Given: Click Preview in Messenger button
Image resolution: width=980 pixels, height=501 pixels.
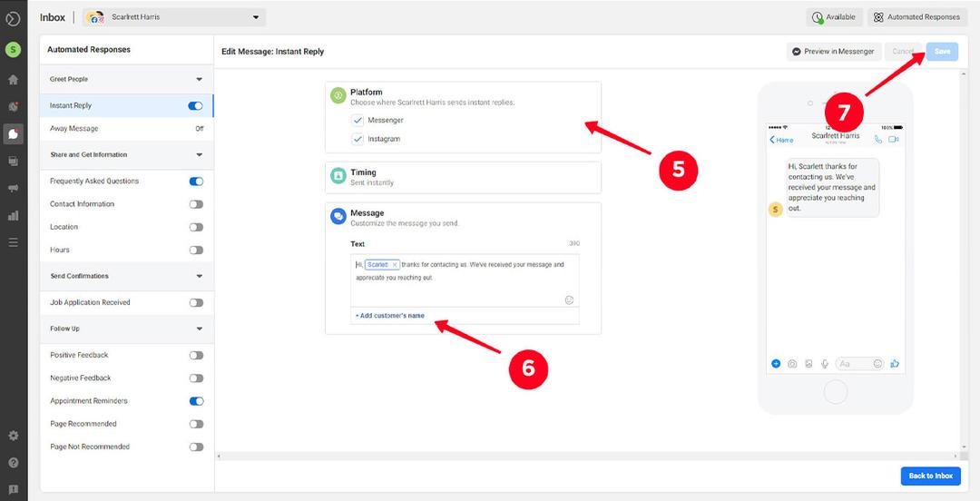Looking at the screenshot, I should tap(833, 52).
